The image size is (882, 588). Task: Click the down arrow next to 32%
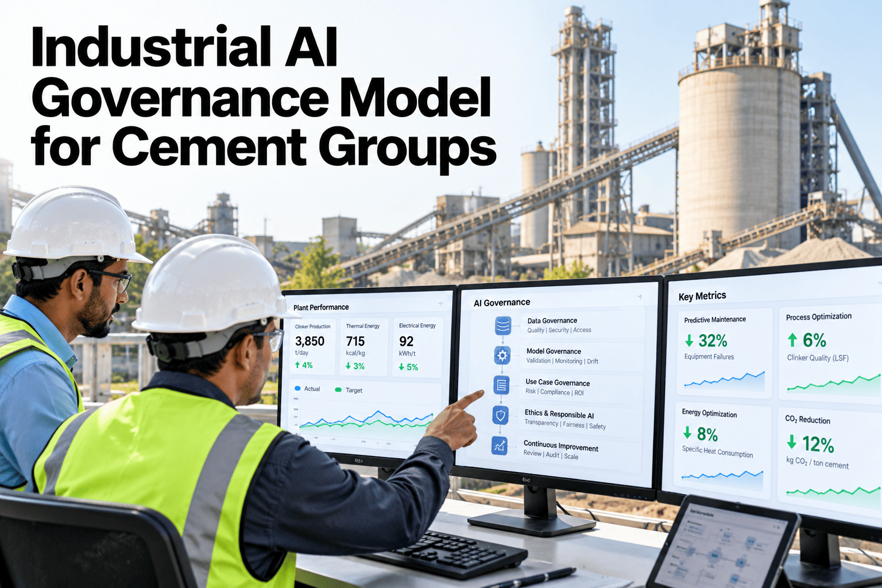tap(690, 341)
